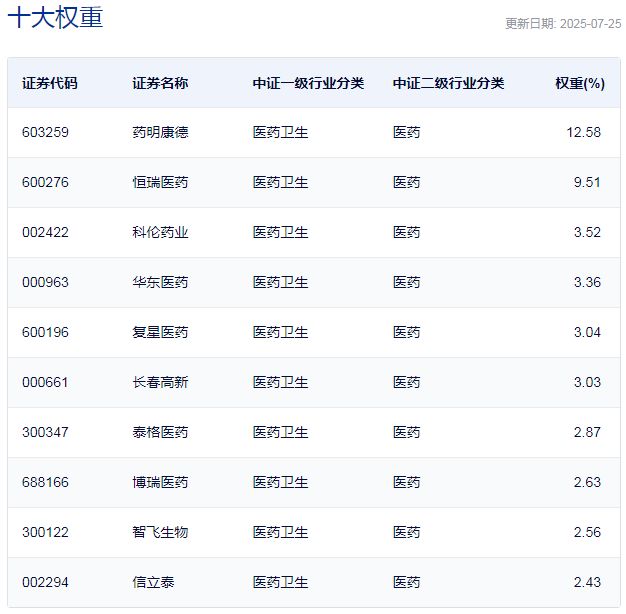The width and height of the screenshot is (626, 614).
Task: Click the 科伦药业 security name
Action: click(x=160, y=232)
